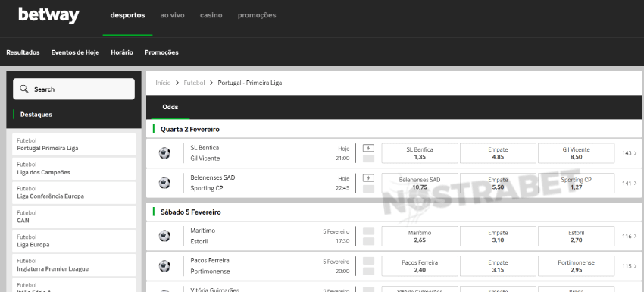Click Destaques heading in sidebar
This screenshot has width=644, height=292.
pyautogui.click(x=36, y=115)
